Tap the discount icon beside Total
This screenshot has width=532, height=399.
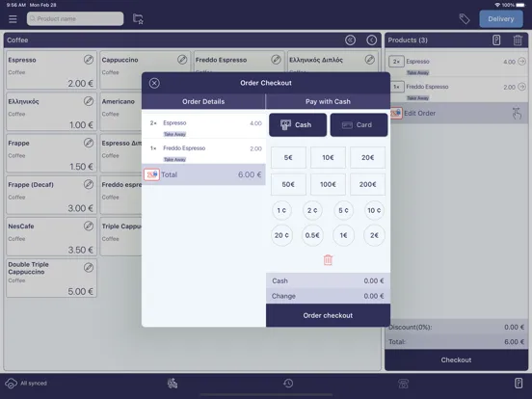pos(151,174)
